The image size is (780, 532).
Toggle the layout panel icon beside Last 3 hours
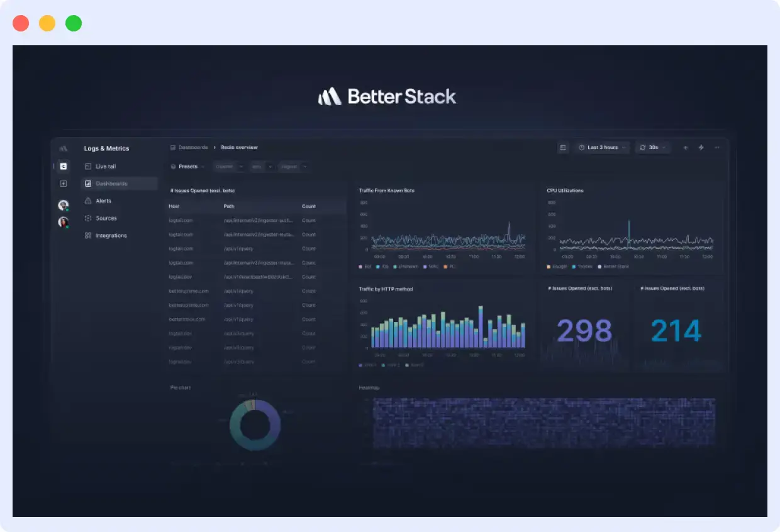tap(563, 147)
